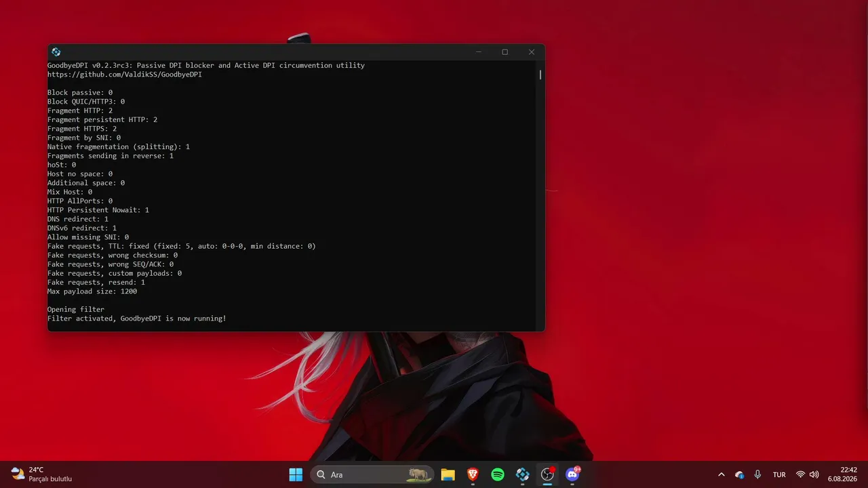Click the GoodbyeDPI window title bar icon
The image size is (868, 488).
(56, 52)
